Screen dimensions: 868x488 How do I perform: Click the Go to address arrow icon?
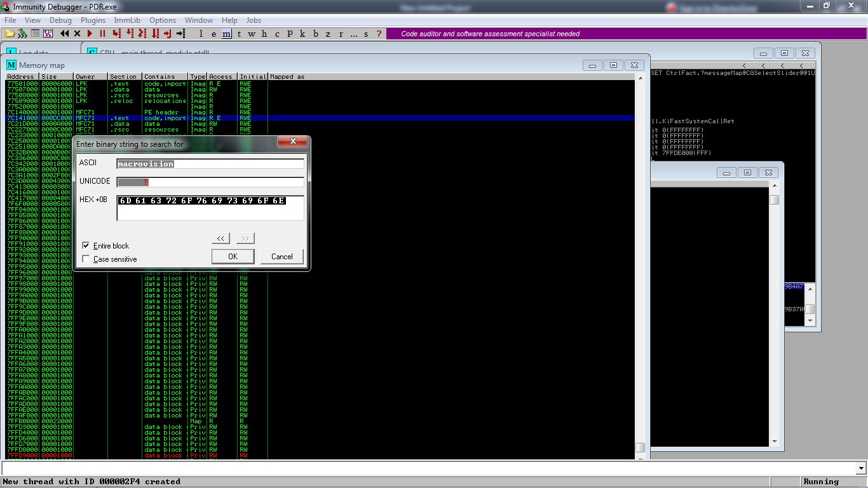point(180,34)
